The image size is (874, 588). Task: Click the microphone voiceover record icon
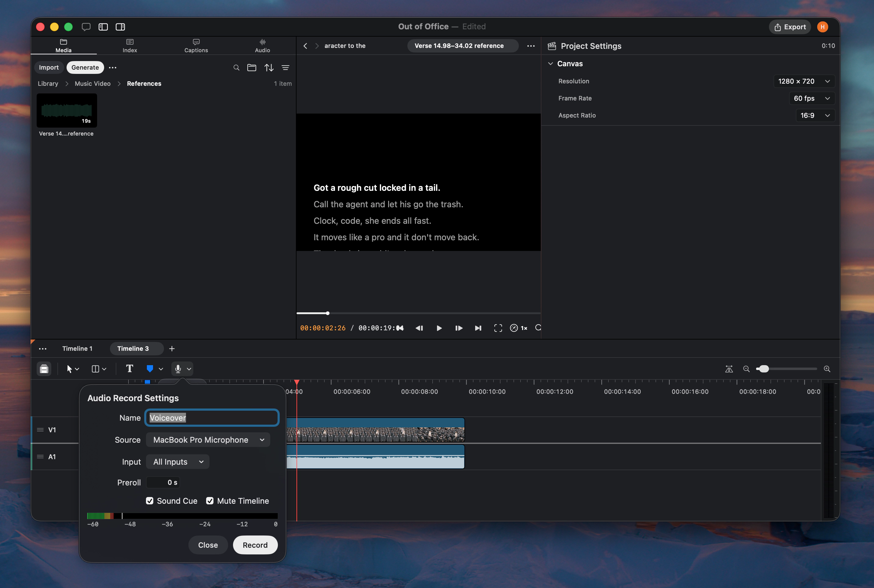pyautogui.click(x=178, y=369)
